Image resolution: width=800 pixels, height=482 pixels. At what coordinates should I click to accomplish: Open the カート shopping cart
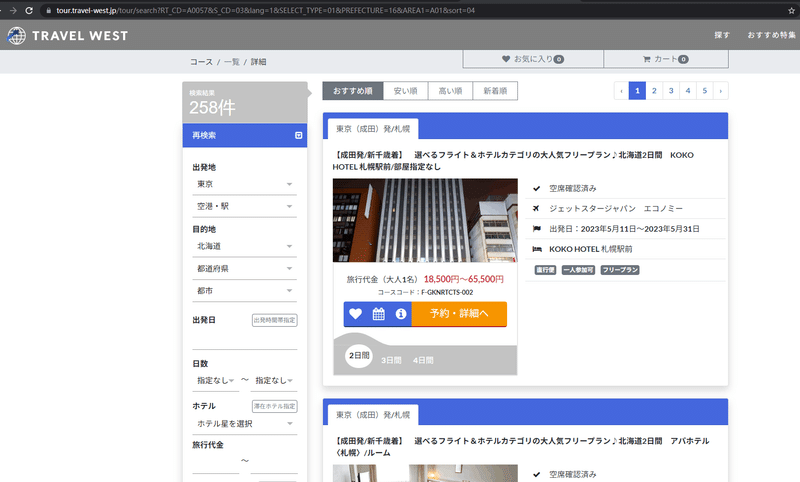click(666, 59)
